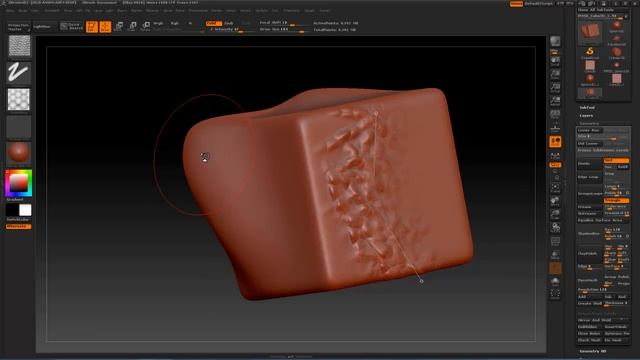
Task: Select the large current tool thumbnail
Action: click(590, 32)
